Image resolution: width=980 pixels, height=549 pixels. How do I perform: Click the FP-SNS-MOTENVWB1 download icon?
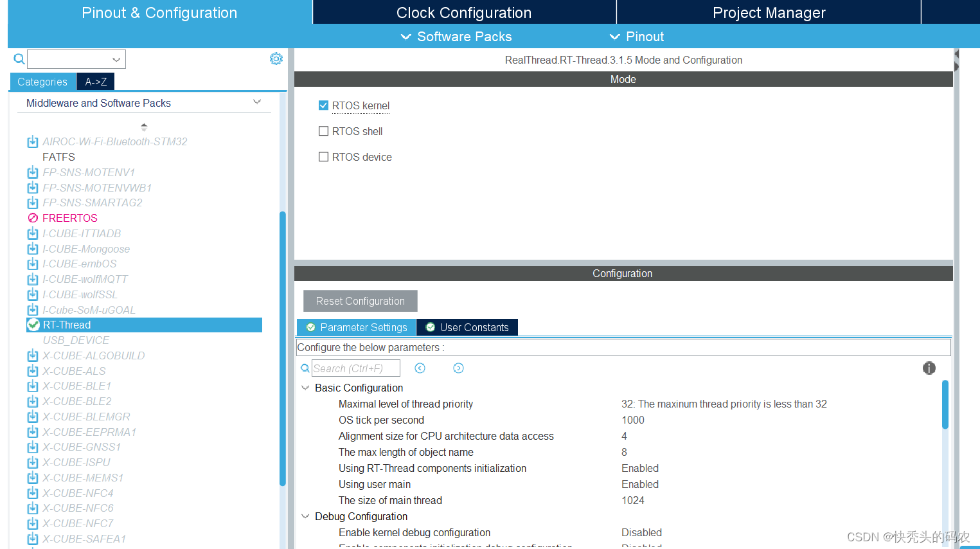[x=33, y=188]
